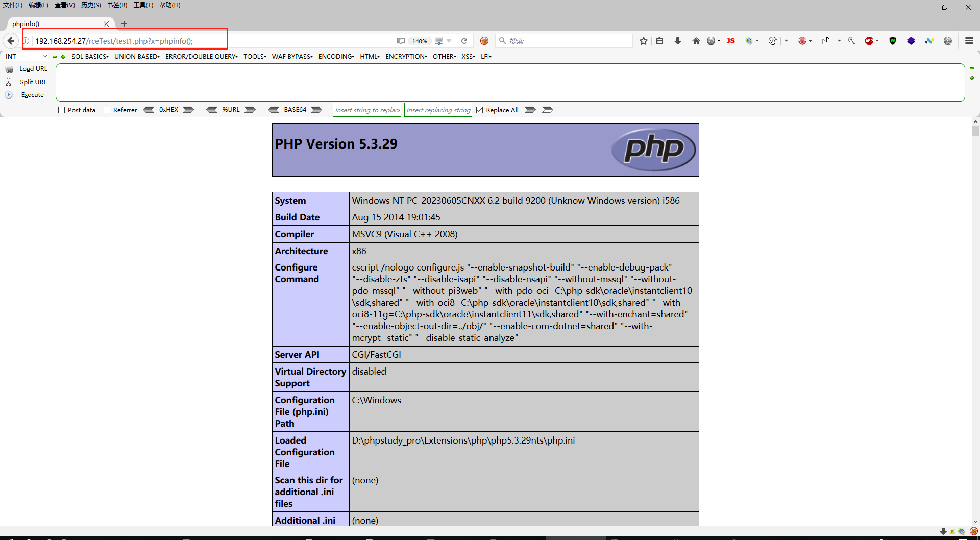Open the 工具(T) menu

point(143,5)
